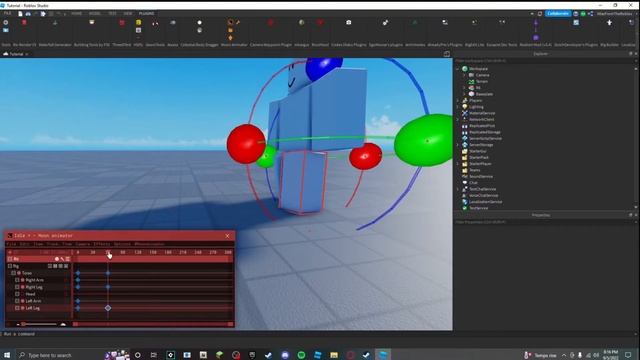Click the red color dot beside Torso track

point(19,273)
